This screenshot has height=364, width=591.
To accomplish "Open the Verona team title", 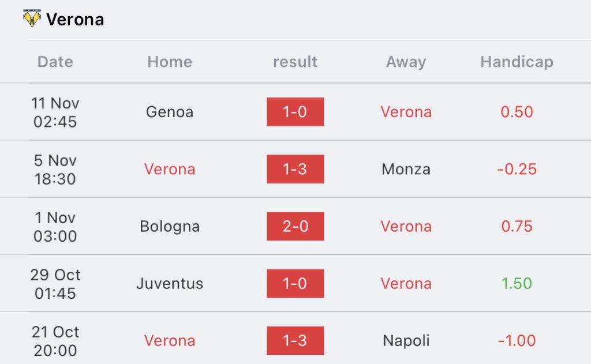I will tap(75, 20).
